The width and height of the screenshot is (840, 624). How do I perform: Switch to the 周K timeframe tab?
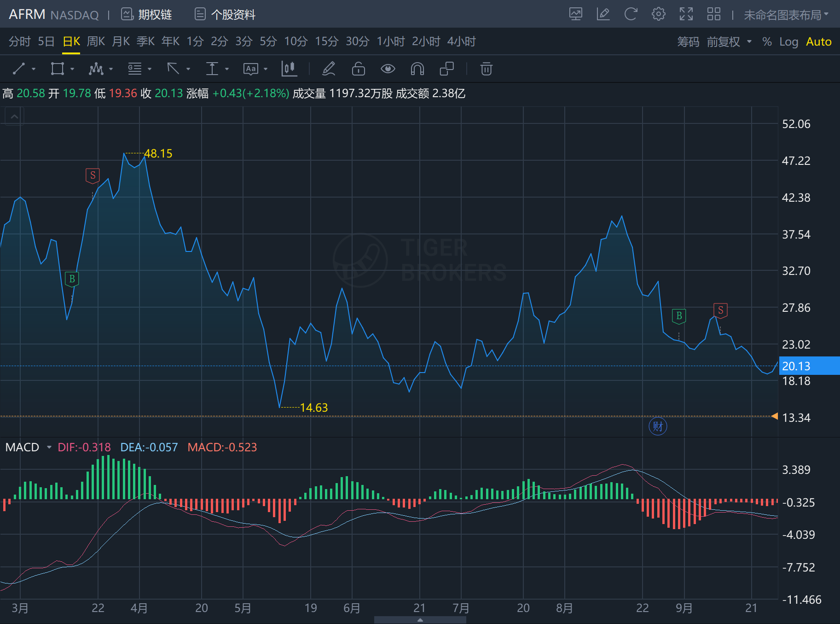pyautogui.click(x=96, y=41)
